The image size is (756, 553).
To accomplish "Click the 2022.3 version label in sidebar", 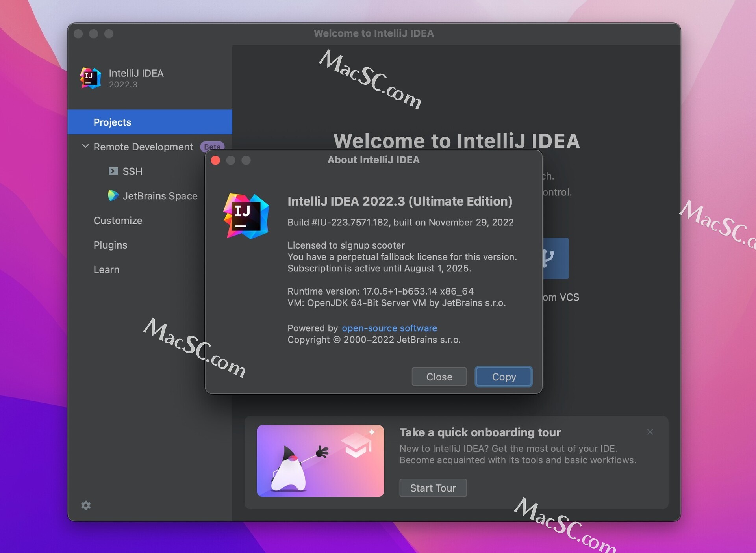I will tap(123, 85).
